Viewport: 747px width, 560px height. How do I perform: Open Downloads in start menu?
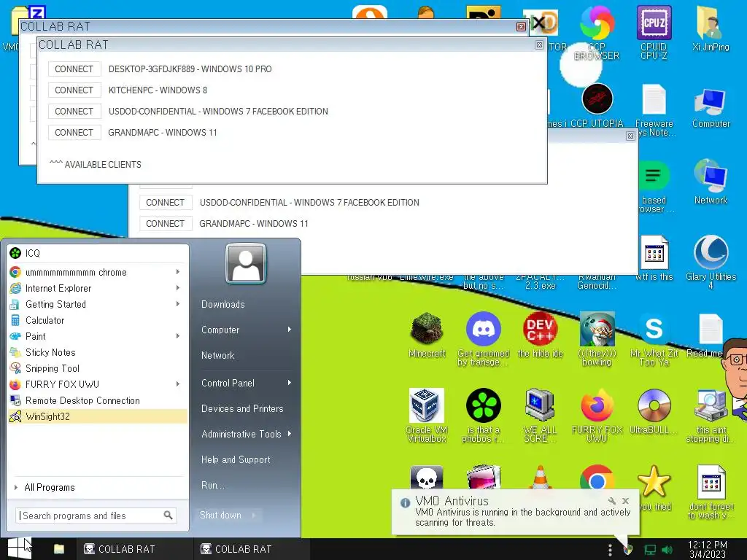click(222, 304)
